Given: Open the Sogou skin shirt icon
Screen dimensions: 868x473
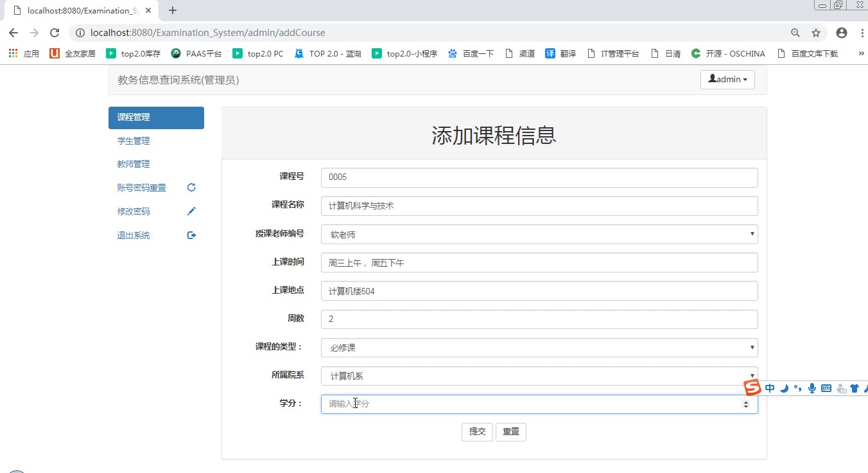Looking at the screenshot, I should click(855, 388).
